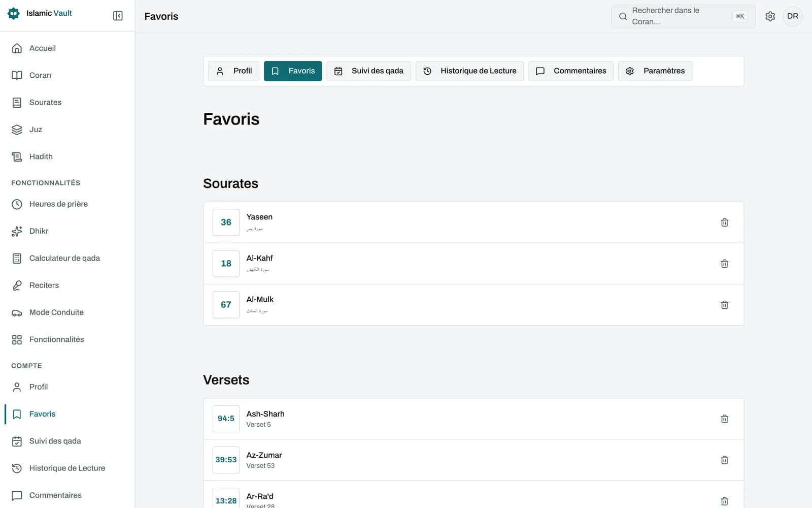Delete Az-Zumar verse 53 favorite
812x508 pixels.
pyautogui.click(x=724, y=460)
